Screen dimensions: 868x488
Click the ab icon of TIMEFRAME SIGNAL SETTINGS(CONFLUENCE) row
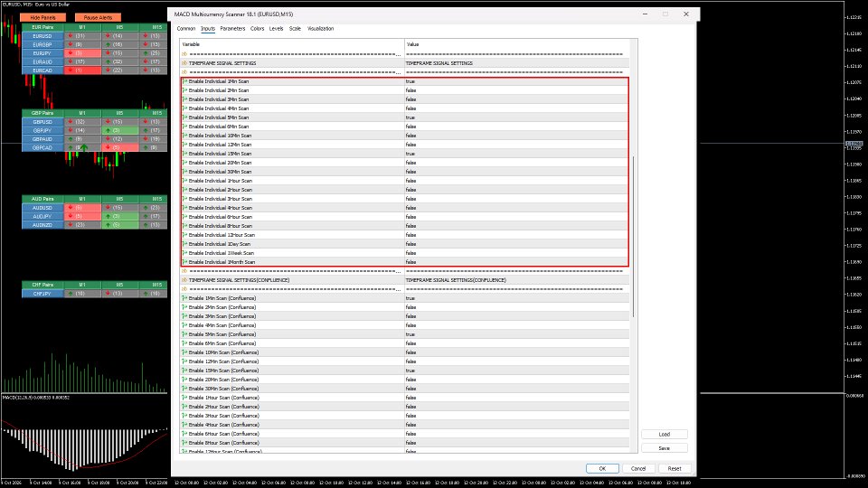tap(184, 280)
